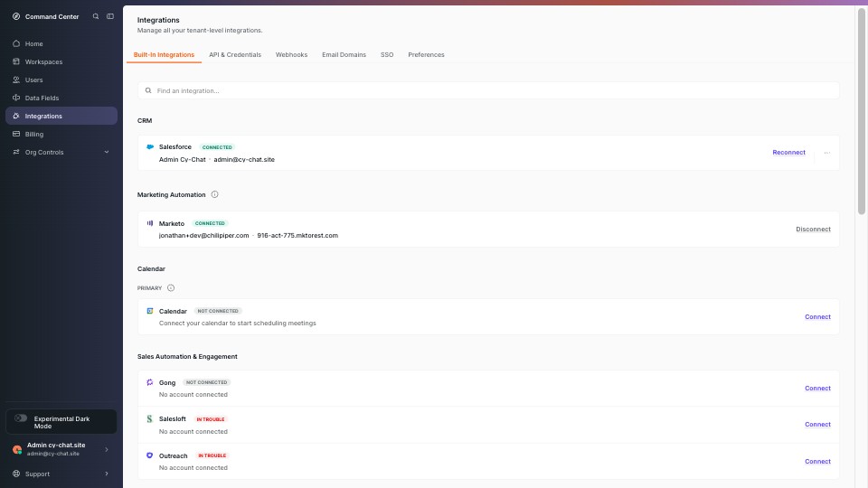Connect the Outreach integration
Image resolution: width=868 pixels, height=488 pixels.
[817, 462]
